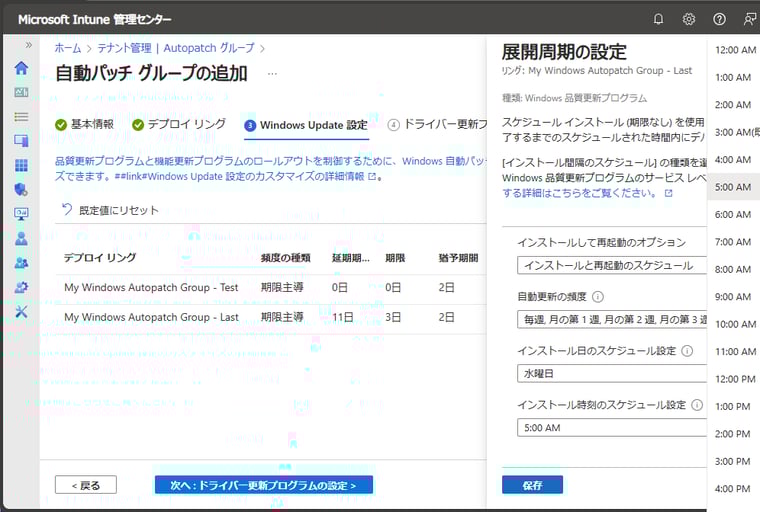
Task: Choose 4:00 PM from time list
Action: coord(734,489)
